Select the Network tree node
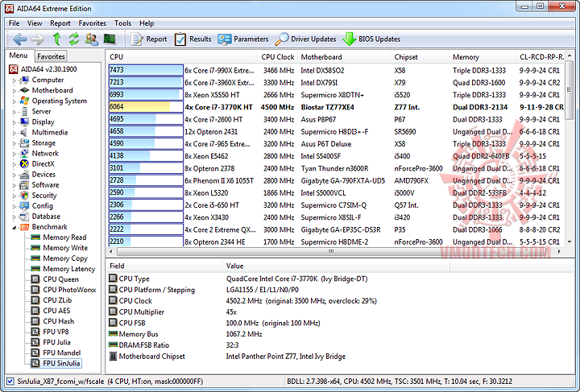The width and height of the screenshot is (580, 392). 45,153
